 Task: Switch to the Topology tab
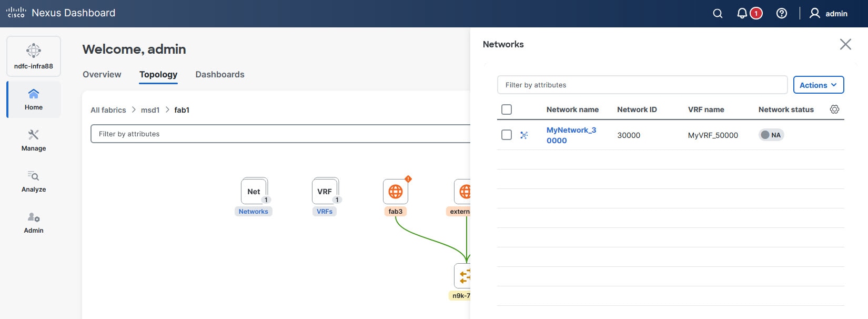pyautogui.click(x=158, y=75)
